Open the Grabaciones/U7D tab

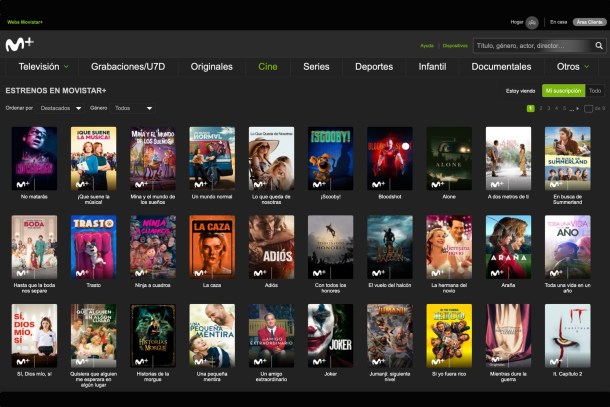point(128,67)
